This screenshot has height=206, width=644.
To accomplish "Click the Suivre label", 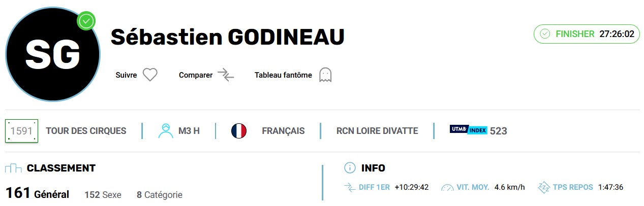I will (127, 75).
